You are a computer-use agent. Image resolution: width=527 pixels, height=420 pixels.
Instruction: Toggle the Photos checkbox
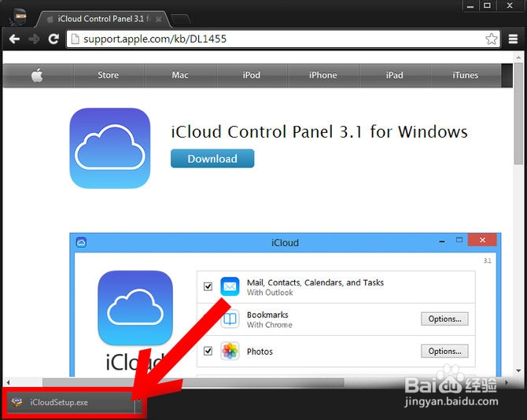(208, 351)
